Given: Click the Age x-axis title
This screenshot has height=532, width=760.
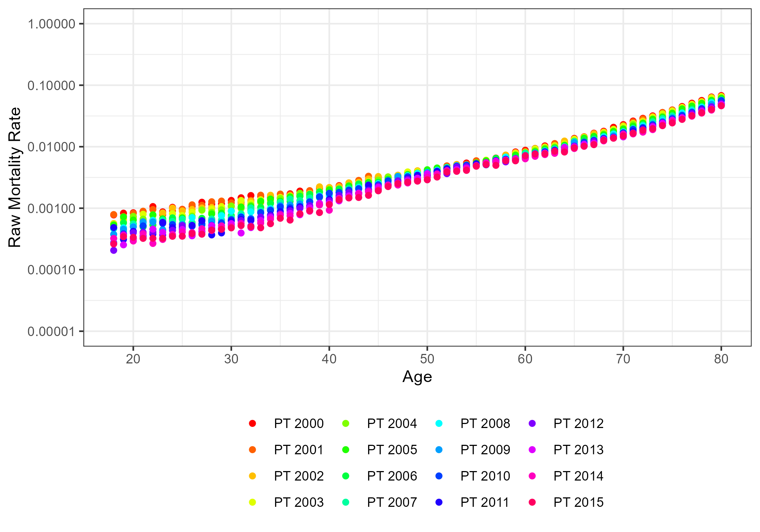Looking at the screenshot, I should coord(417,377).
